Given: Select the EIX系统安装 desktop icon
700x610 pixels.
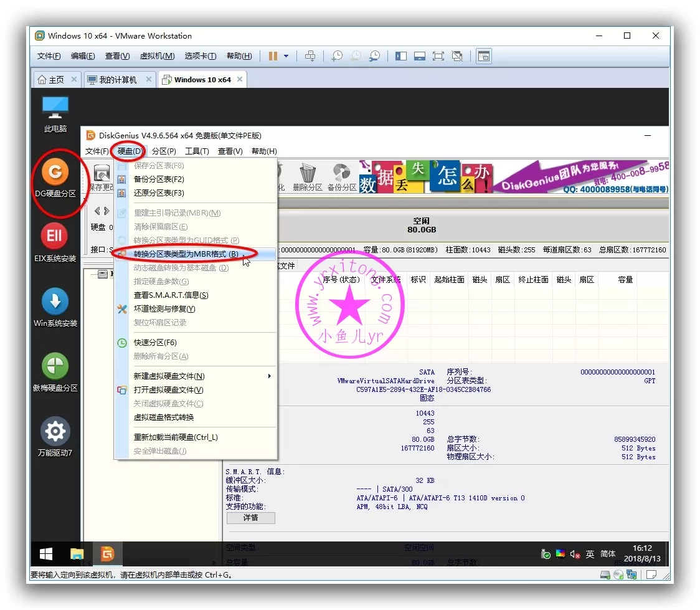Looking at the screenshot, I should pyautogui.click(x=55, y=244).
